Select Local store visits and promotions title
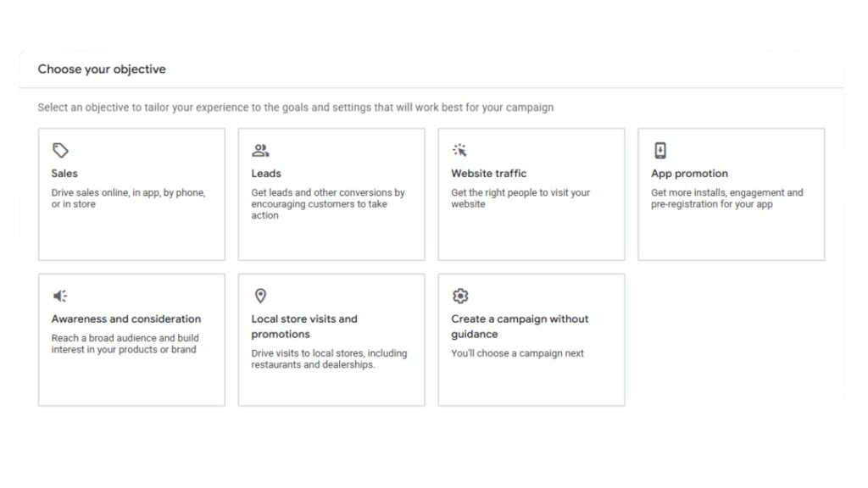Viewport: 868px width, 488px height. (304, 326)
